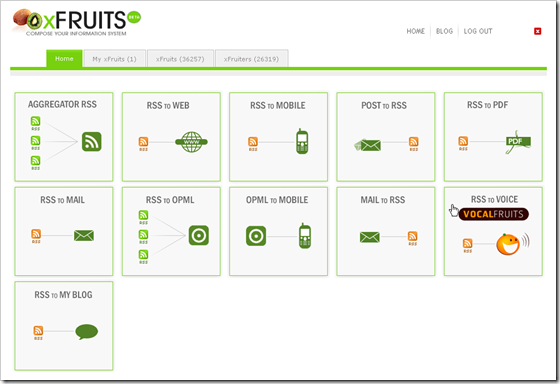Screen dimensions: 560x384
Task: Select the OPML to MOBILE title
Action: [x=277, y=200]
